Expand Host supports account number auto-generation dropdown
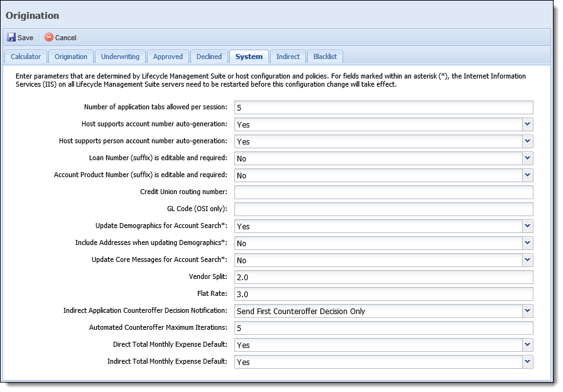The image size is (563, 392). pos(527,124)
